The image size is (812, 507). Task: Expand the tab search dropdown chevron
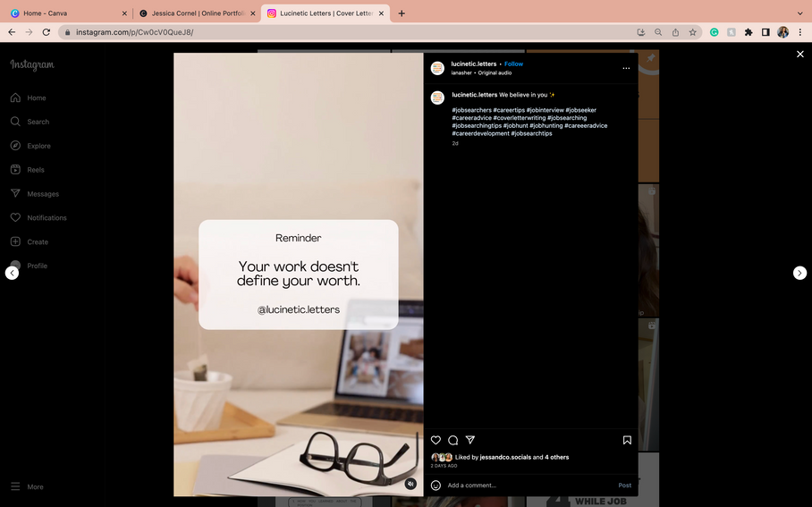(x=799, y=13)
